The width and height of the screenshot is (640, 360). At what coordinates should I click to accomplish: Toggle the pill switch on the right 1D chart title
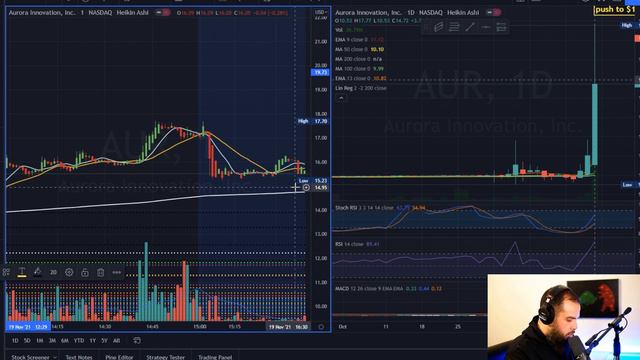[494, 13]
